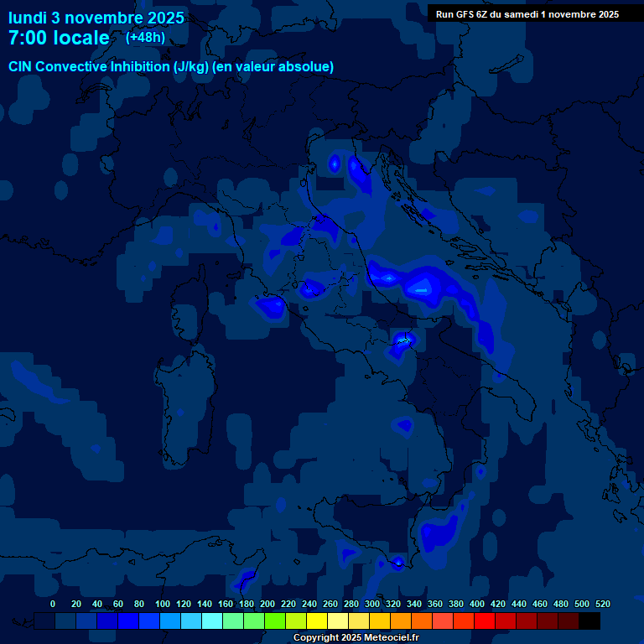This screenshot has width=644, height=644.
Task: Click the '(+48h)' forecast offset label
Action: (x=145, y=37)
